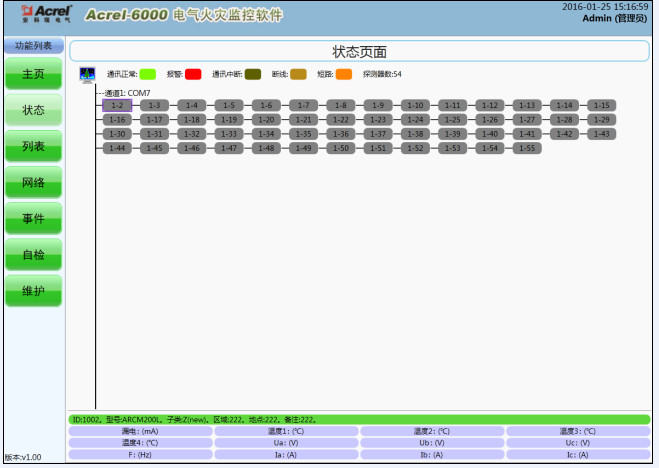Image resolution: width=659 pixels, height=468 pixels.
Task: Run 自检 self-check from the sidebar
Action: [x=34, y=254]
